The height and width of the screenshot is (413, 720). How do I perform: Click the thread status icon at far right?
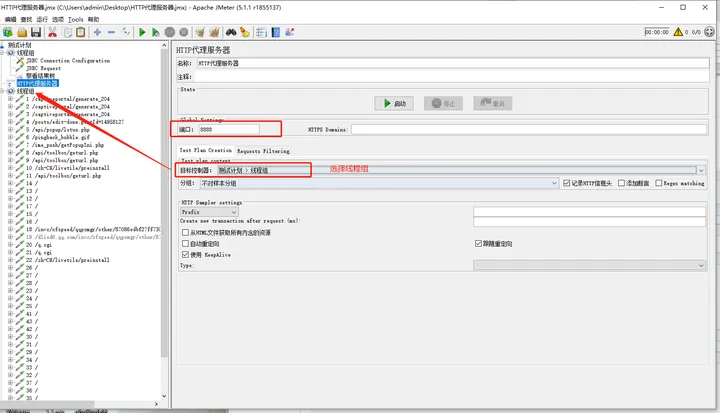[709, 32]
